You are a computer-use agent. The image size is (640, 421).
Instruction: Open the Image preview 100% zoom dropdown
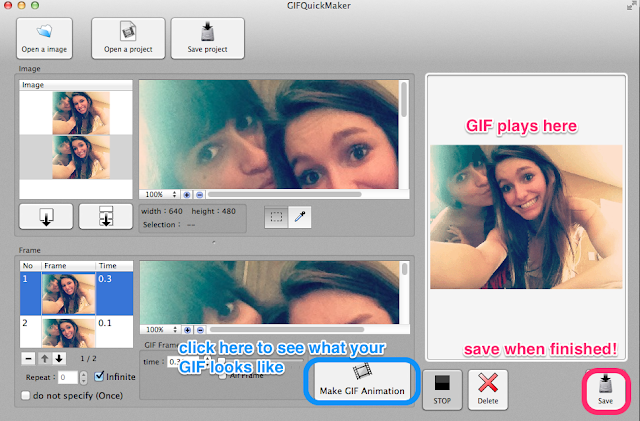[x=162, y=195]
